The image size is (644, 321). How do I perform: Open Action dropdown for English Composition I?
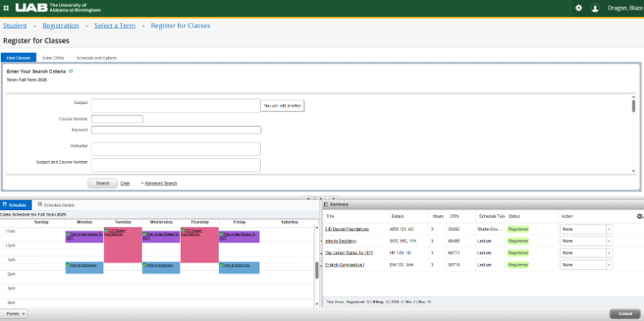point(586,264)
